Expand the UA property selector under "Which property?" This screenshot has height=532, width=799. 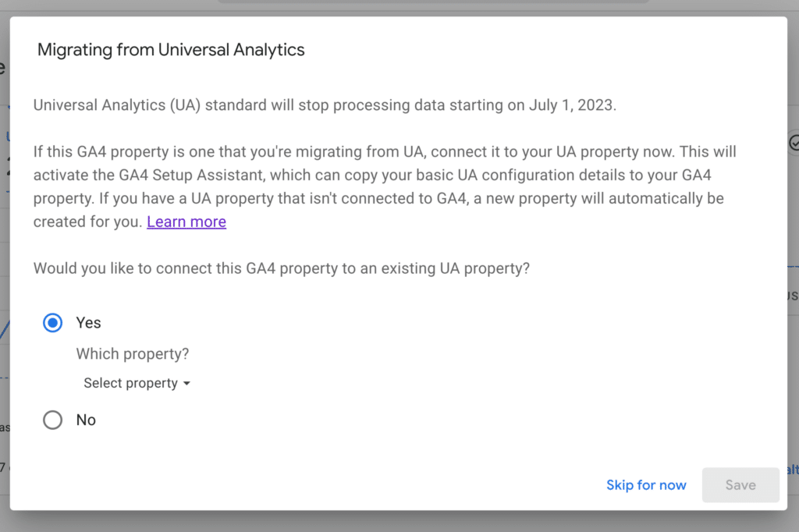coord(137,383)
